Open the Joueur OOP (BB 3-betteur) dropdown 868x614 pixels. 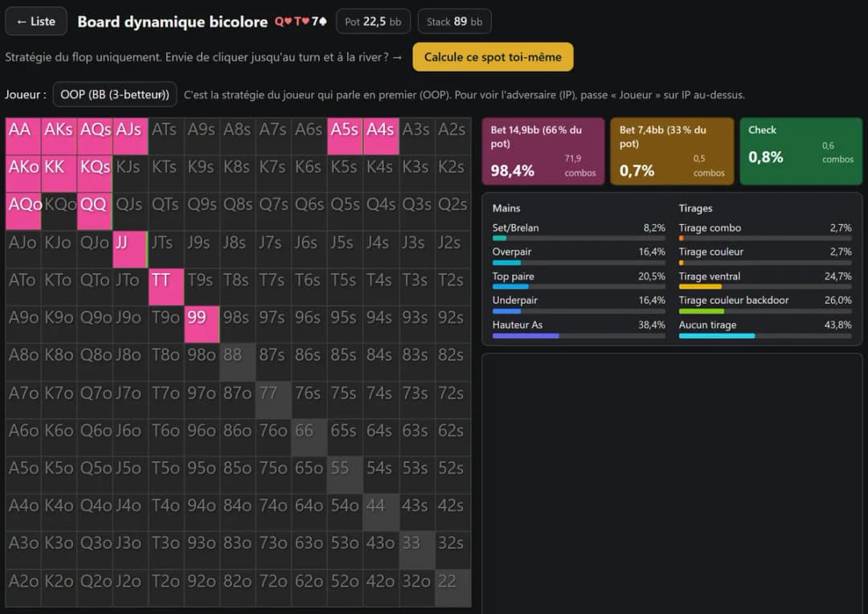115,94
